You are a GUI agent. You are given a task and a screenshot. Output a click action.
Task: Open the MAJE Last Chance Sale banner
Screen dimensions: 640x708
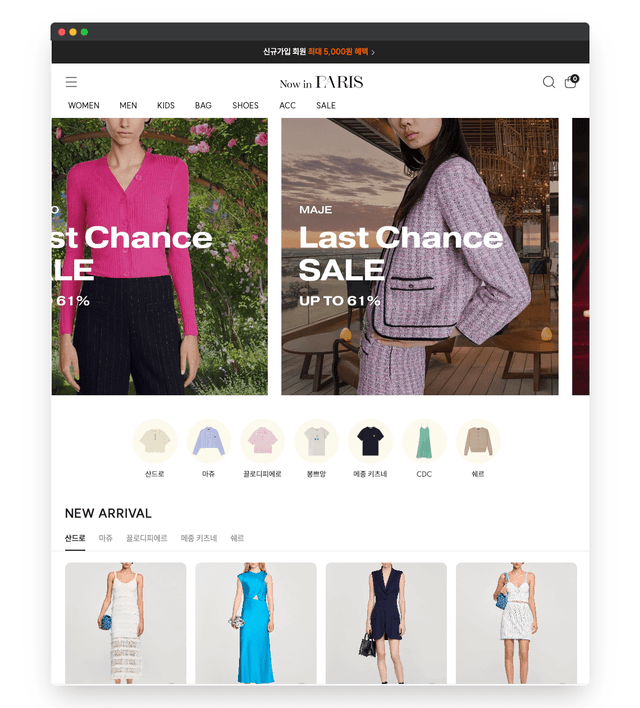[x=420, y=256]
